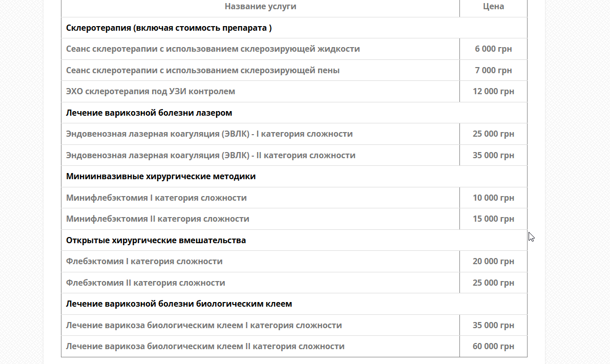This screenshot has height=364, width=610.
Task: Click 'Флебэктомия I категория сложности'
Action: pos(144,261)
